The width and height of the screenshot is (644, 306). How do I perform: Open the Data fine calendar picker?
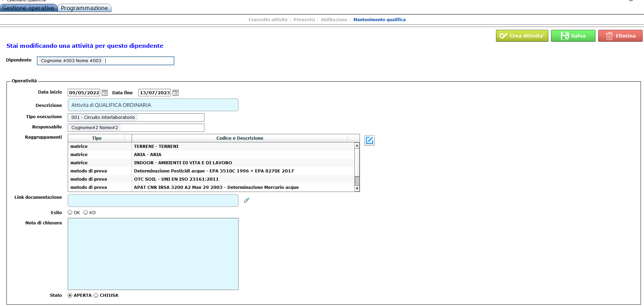pos(175,93)
